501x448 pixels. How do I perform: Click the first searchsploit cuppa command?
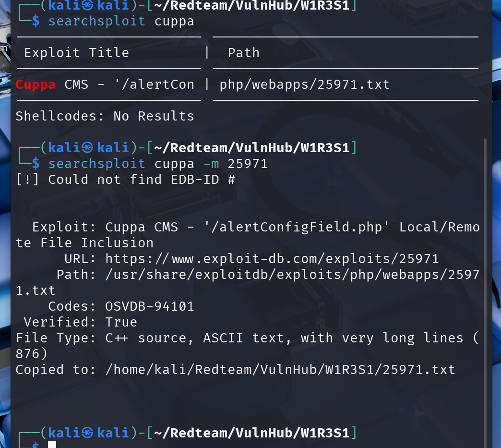pyautogui.click(x=121, y=22)
